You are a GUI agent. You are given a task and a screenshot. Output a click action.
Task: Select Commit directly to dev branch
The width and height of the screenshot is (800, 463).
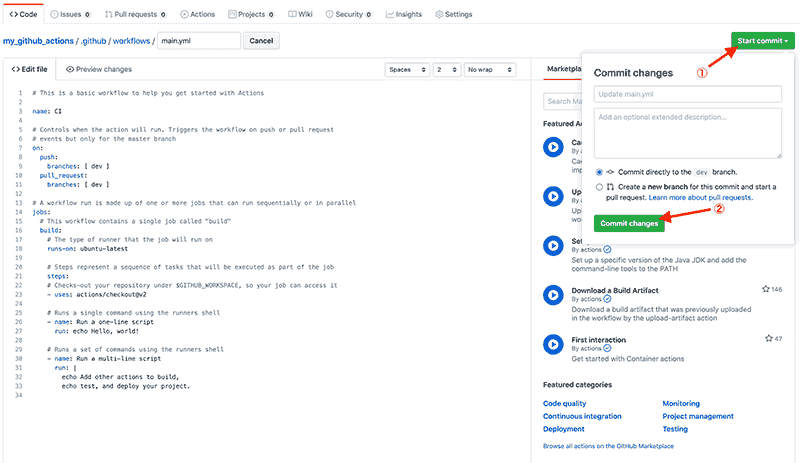(599, 172)
